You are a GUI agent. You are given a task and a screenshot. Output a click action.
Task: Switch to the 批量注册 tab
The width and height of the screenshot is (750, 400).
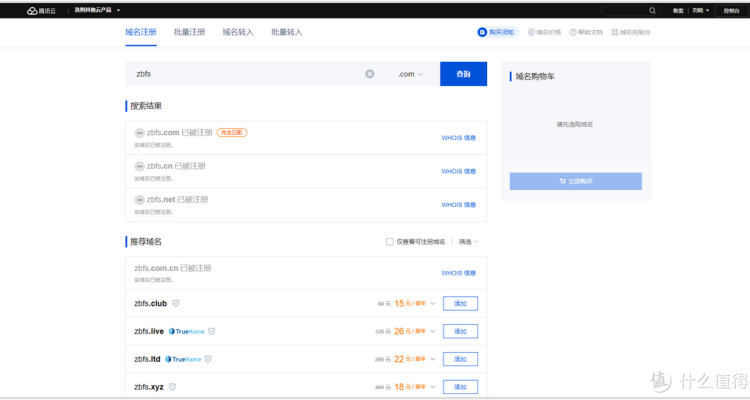tap(189, 32)
